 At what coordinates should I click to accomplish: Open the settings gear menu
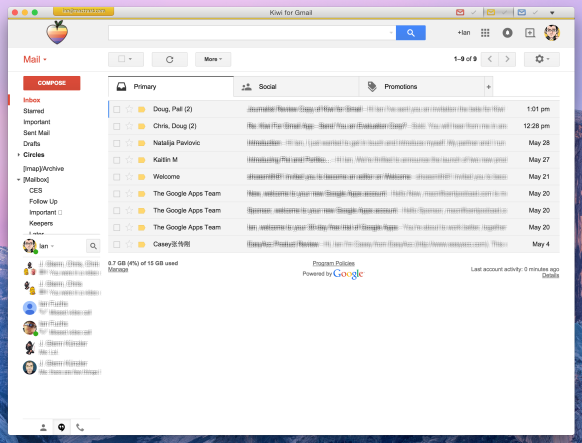click(542, 59)
